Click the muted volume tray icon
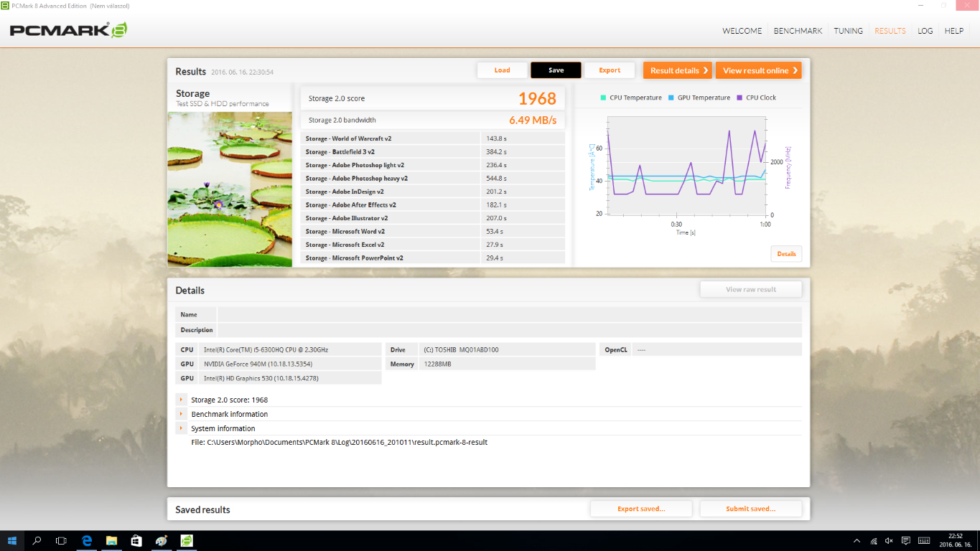 point(889,540)
